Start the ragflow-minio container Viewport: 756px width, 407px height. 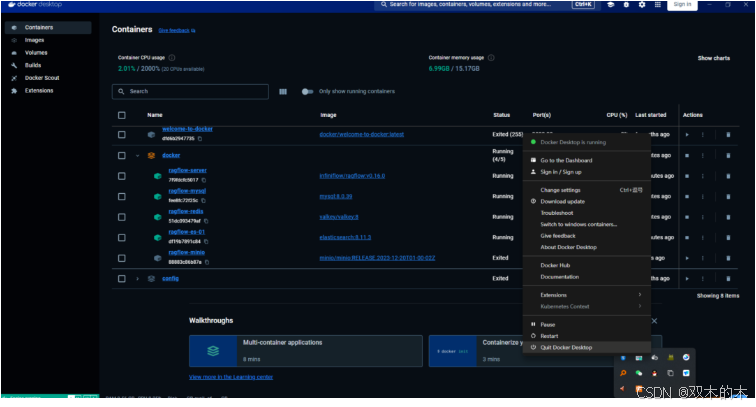click(687, 258)
